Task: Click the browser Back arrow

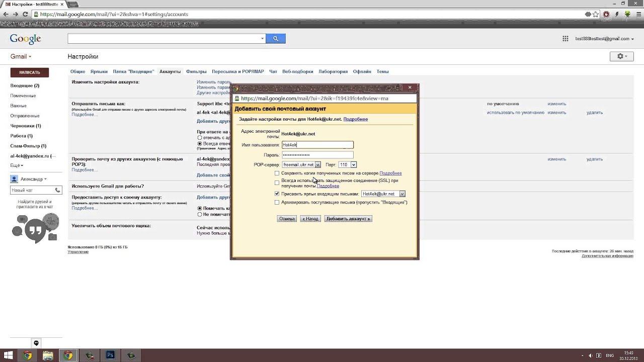Action: (6, 14)
